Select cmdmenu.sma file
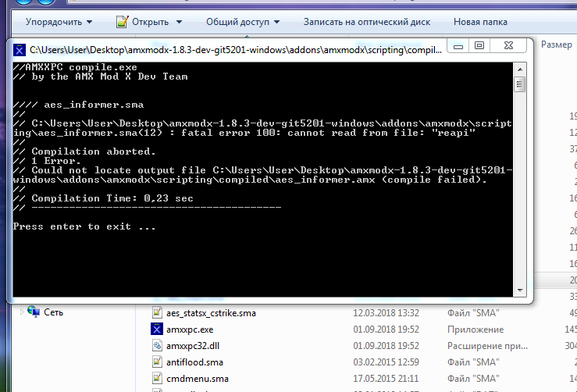577x392 pixels. coord(198,379)
